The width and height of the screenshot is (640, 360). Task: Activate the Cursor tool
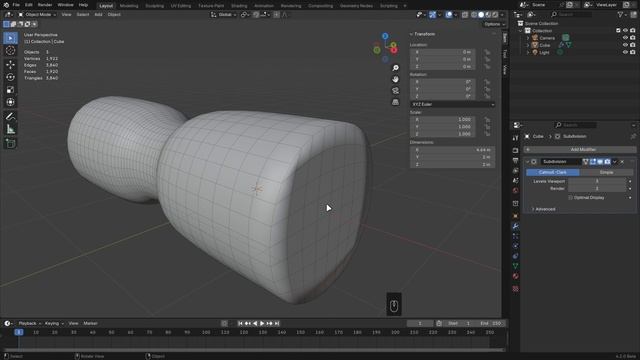click(x=10, y=51)
